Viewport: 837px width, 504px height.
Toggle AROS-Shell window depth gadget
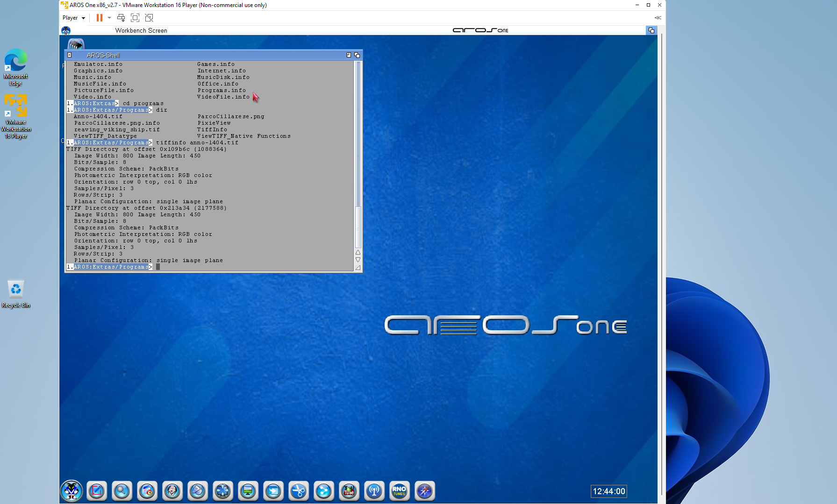[357, 55]
